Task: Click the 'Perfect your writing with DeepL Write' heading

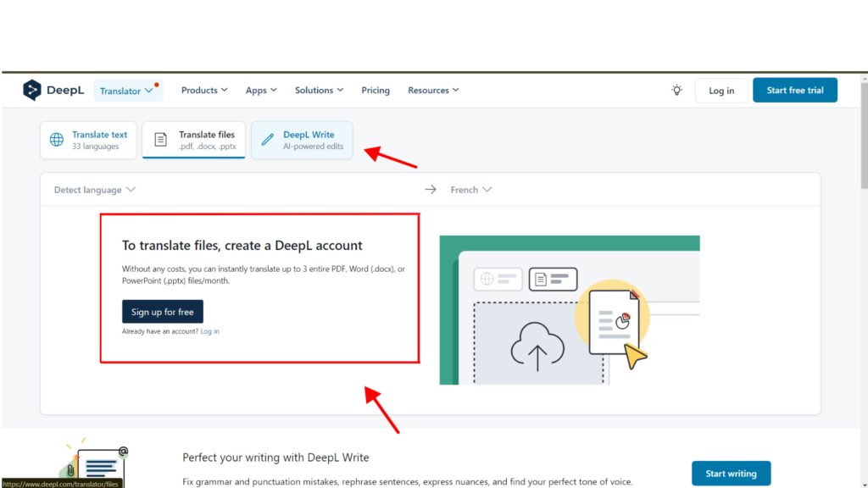Action: point(275,457)
